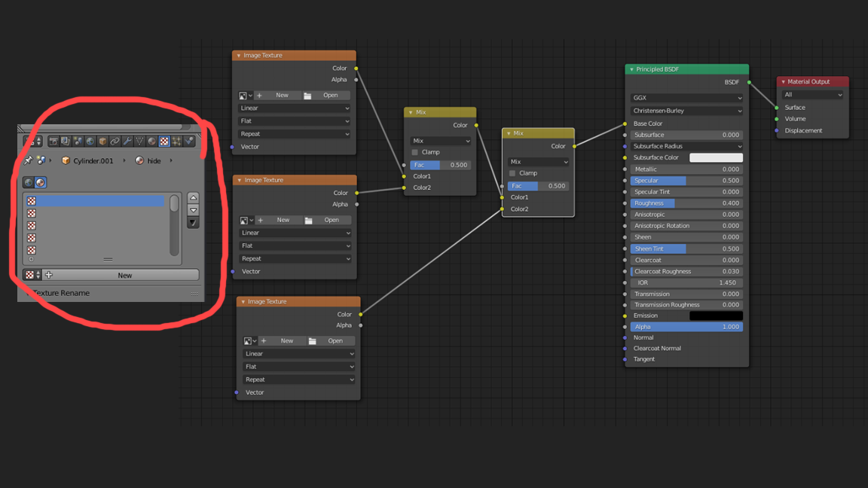
Task: Click New in the texture panel
Action: coord(125,275)
